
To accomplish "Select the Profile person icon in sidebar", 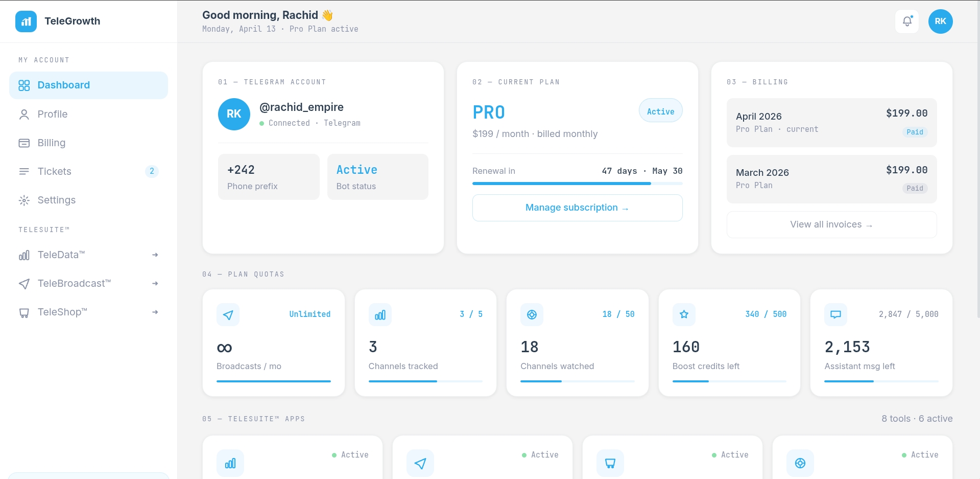I will (24, 114).
